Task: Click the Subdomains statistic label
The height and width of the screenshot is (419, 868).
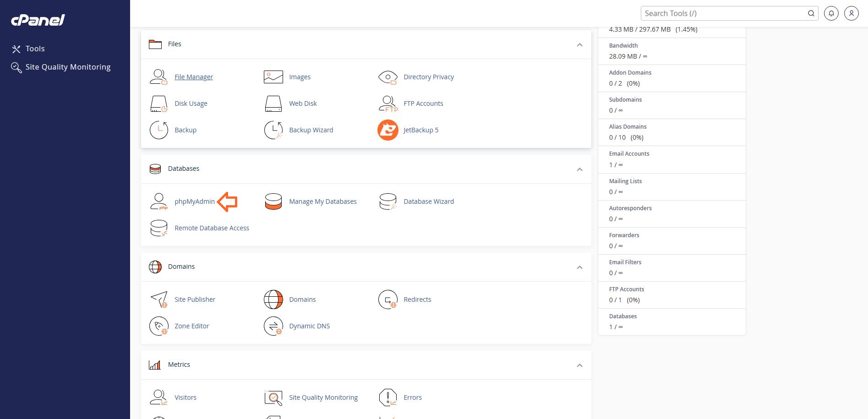Action: click(x=625, y=99)
